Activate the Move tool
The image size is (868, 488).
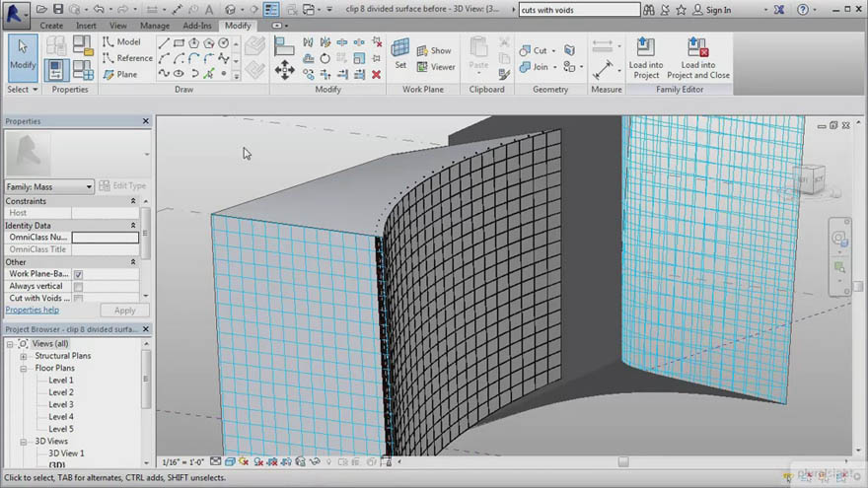point(284,70)
